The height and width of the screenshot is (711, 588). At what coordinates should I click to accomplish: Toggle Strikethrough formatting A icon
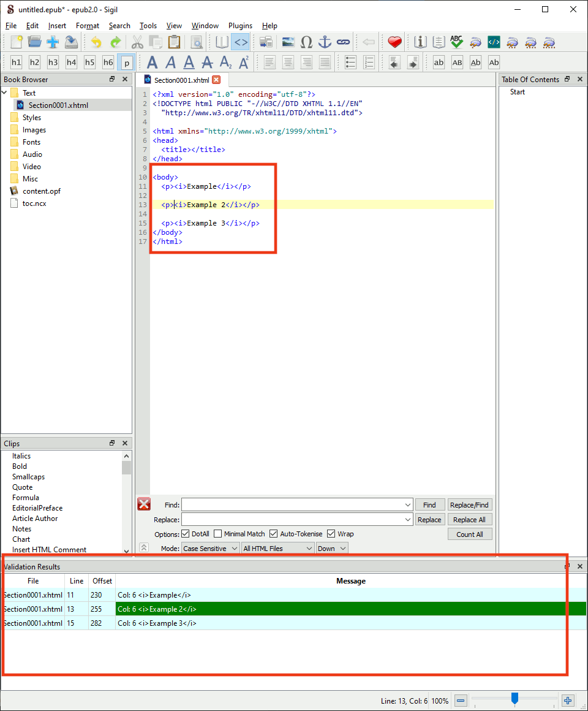pos(208,62)
